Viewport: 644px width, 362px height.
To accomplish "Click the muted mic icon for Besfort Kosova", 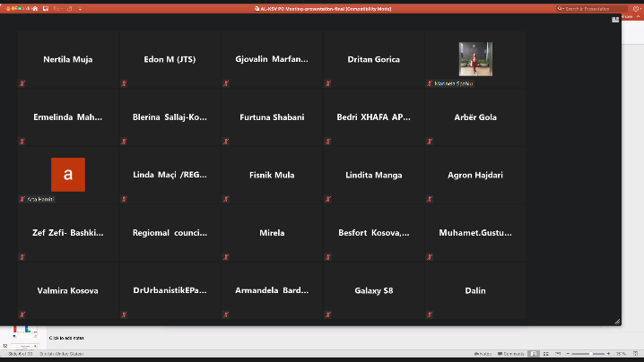I will (x=327, y=257).
